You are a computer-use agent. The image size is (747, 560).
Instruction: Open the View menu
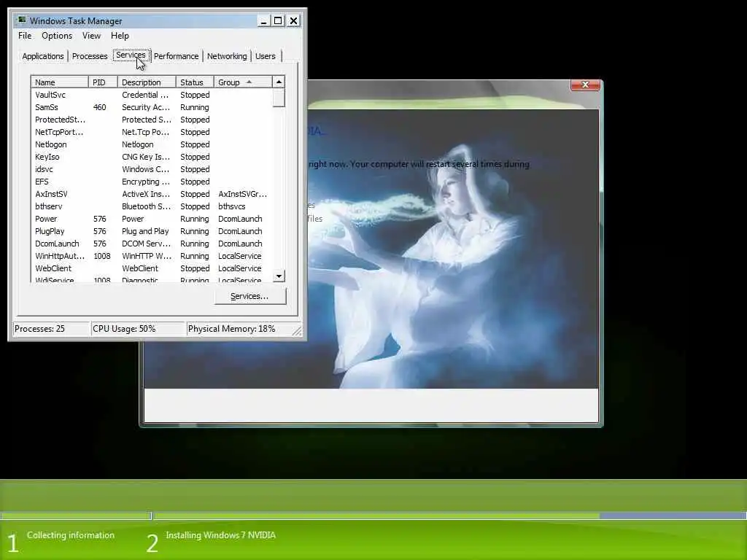[x=91, y=36]
